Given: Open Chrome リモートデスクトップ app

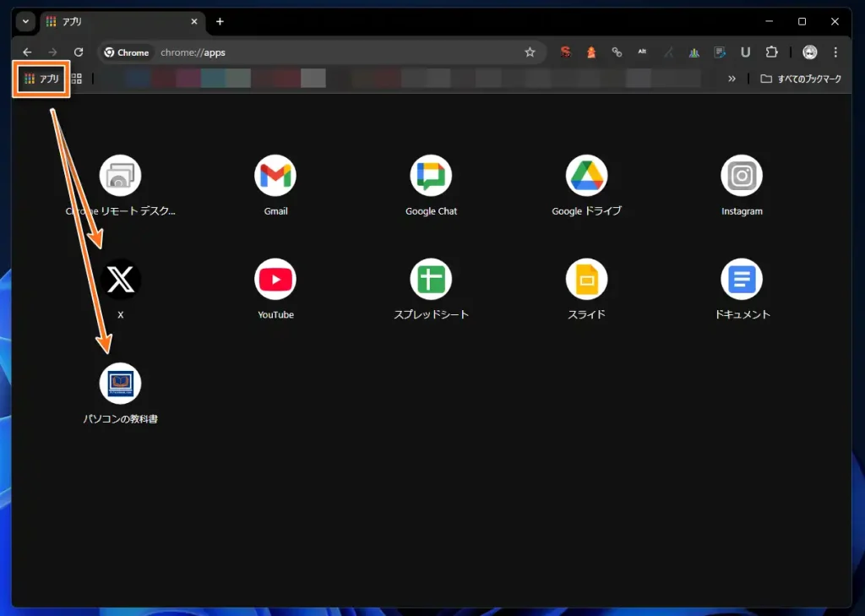Looking at the screenshot, I should tap(120, 176).
